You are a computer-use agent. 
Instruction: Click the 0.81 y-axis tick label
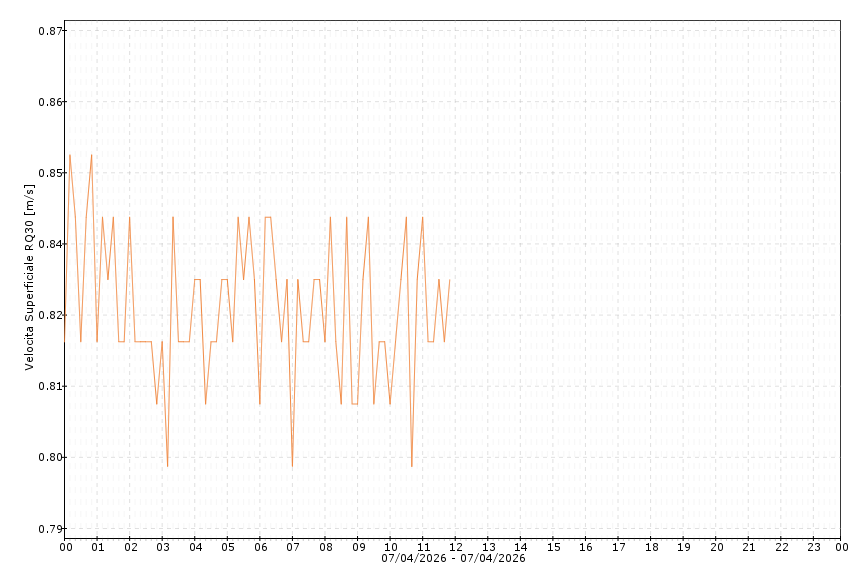coord(46,386)
